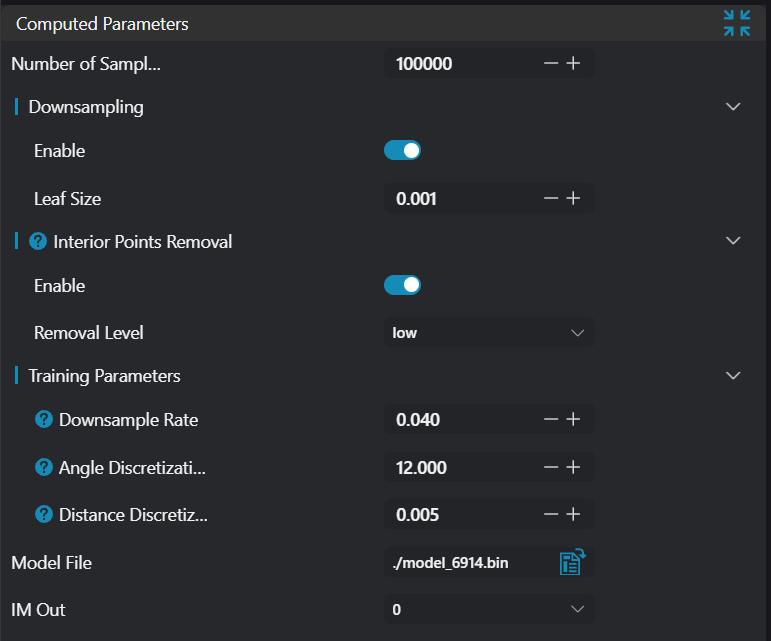Open the IM Out dropdown
This screenshot has width=771, height=641.
(489, 609)
